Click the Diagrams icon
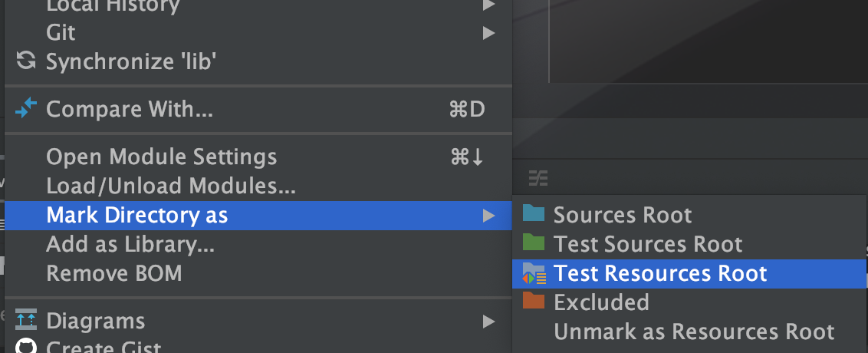 point(26,320)
